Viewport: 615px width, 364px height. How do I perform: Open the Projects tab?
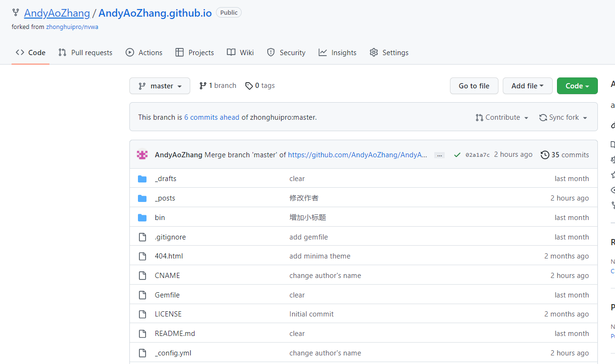(x=195, y=53)
